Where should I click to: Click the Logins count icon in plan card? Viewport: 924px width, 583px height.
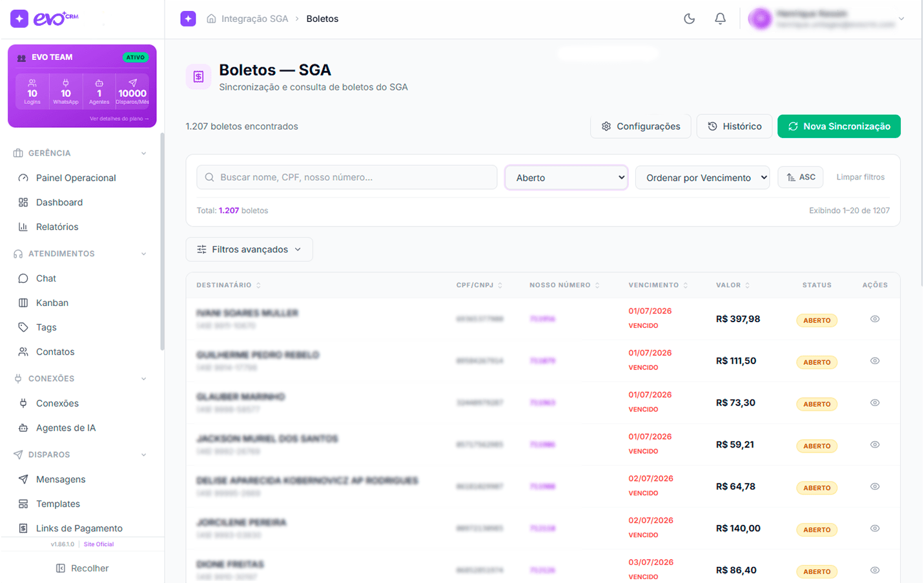point(32,83)
